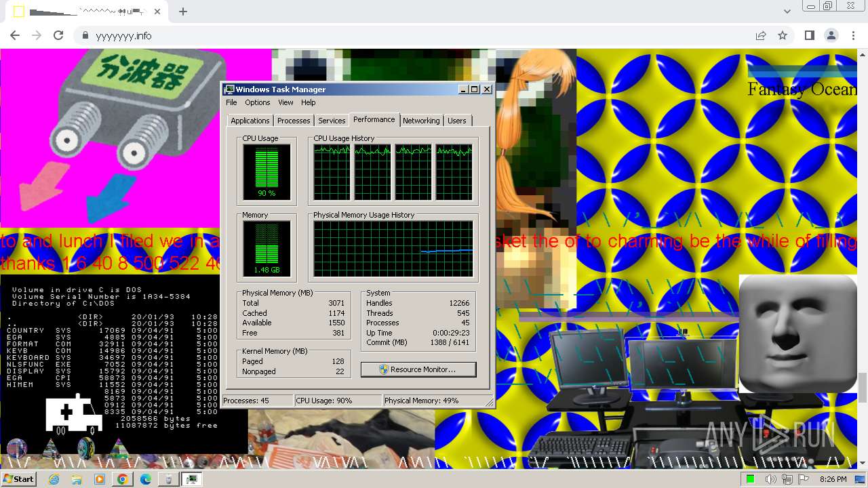
Task: Minimize the Task Manager window
Action: tap(464, 89)
